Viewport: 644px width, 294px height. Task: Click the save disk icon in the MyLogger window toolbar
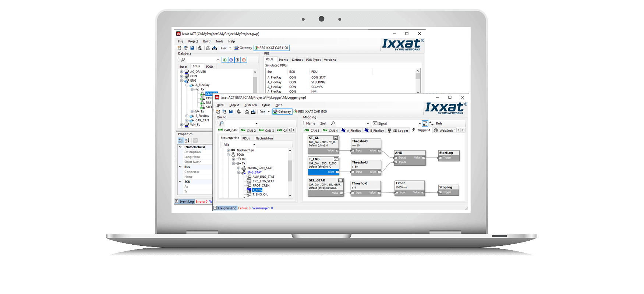(231, 111)
